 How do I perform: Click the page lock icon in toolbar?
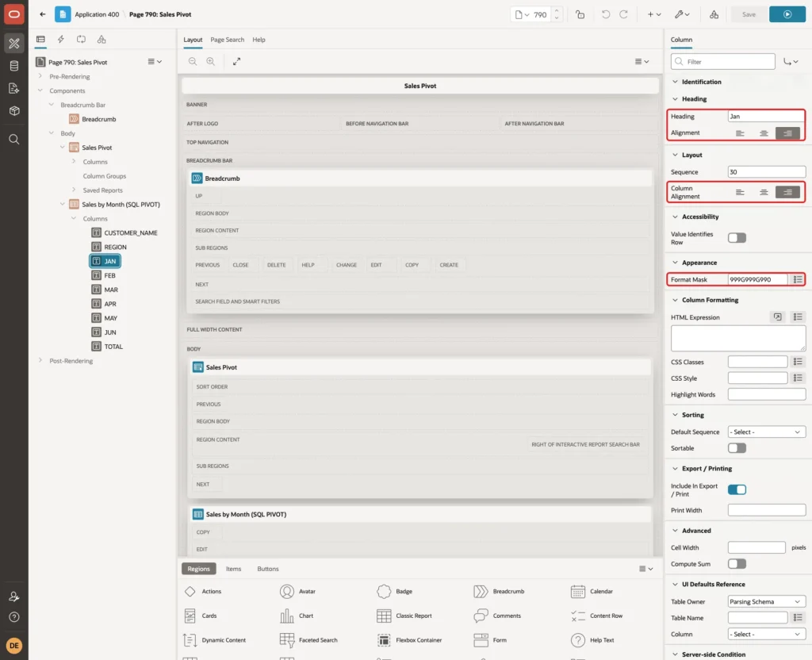point(580,14)
